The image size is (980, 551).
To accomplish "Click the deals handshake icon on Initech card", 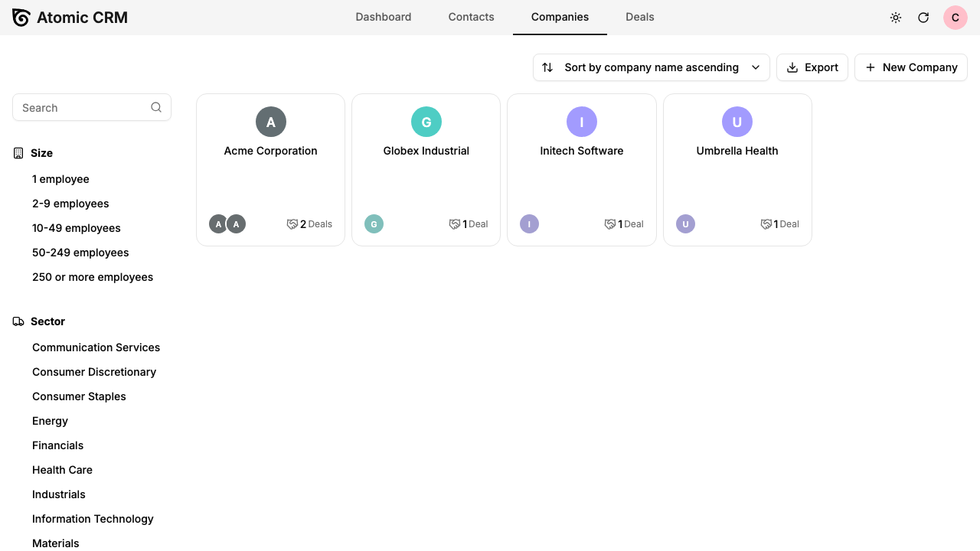I will point(610,224).
